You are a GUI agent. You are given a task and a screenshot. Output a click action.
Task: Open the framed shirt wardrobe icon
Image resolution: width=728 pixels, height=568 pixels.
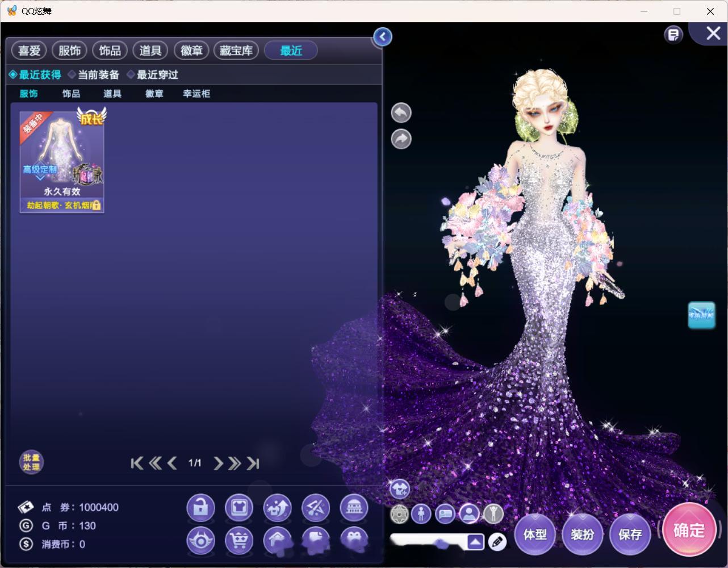pyautogui.click(x=239, y=508)
